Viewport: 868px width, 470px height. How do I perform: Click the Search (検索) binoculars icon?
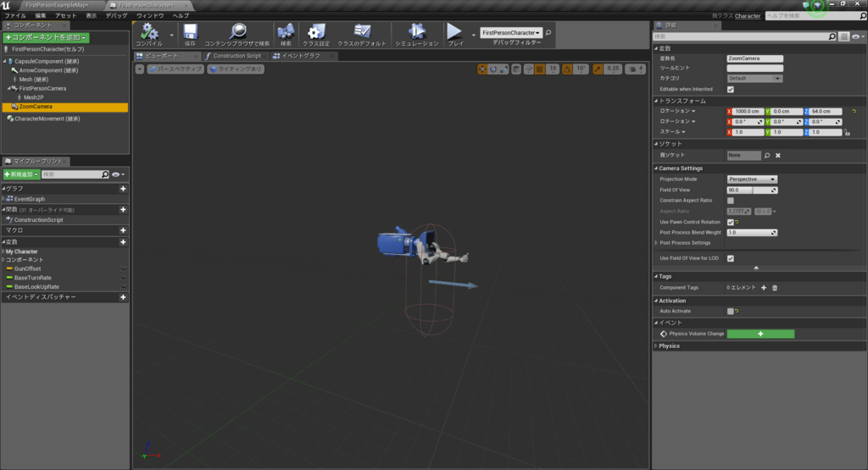286,31
